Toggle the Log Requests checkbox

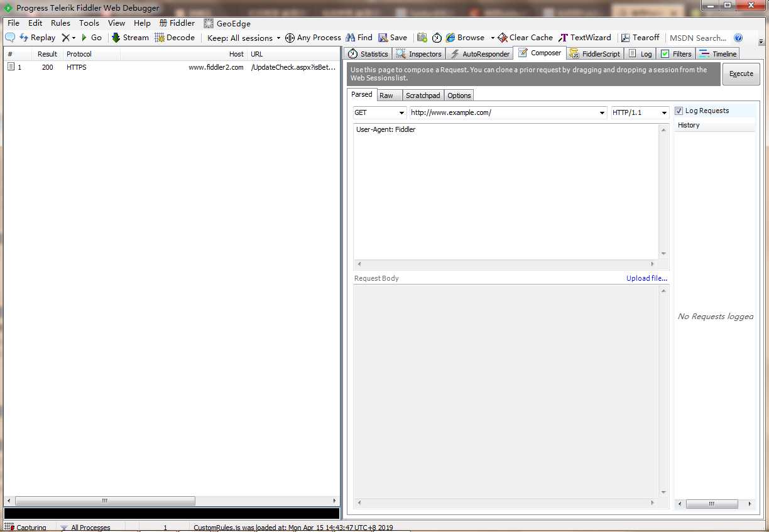[x=679, y=111]
